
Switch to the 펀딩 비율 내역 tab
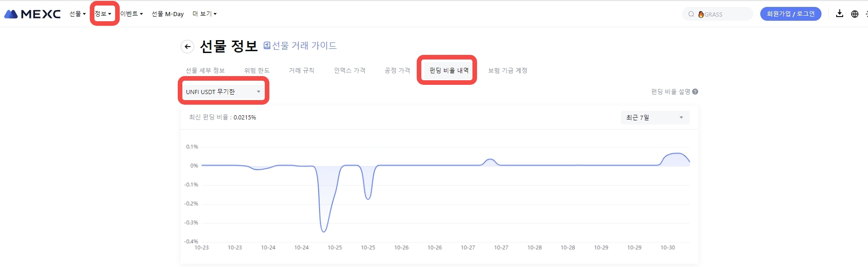click(449, 71)
